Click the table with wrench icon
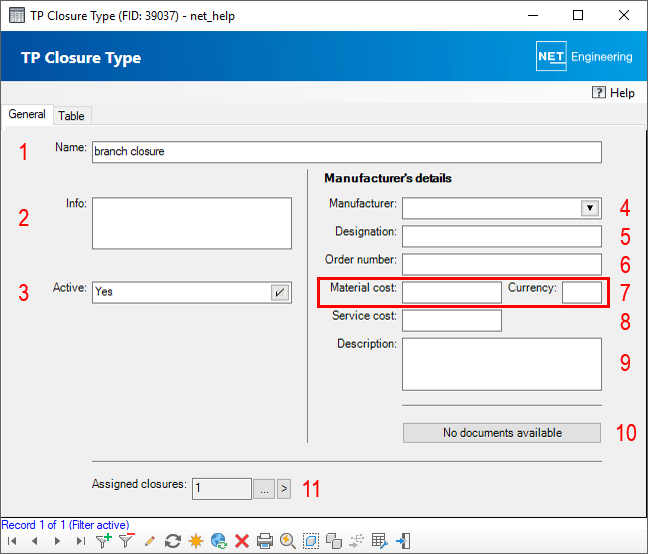Screen dimensions: 648x554 point(379,541)
